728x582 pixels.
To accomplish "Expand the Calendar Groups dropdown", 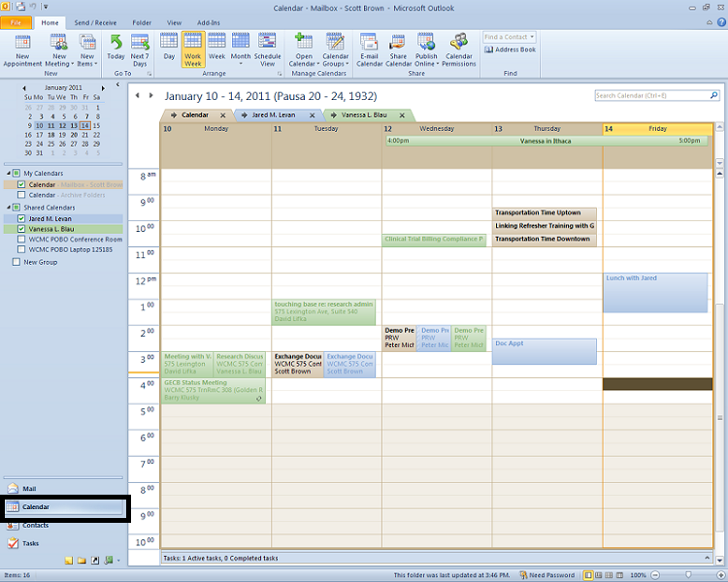I will [337, 48].
